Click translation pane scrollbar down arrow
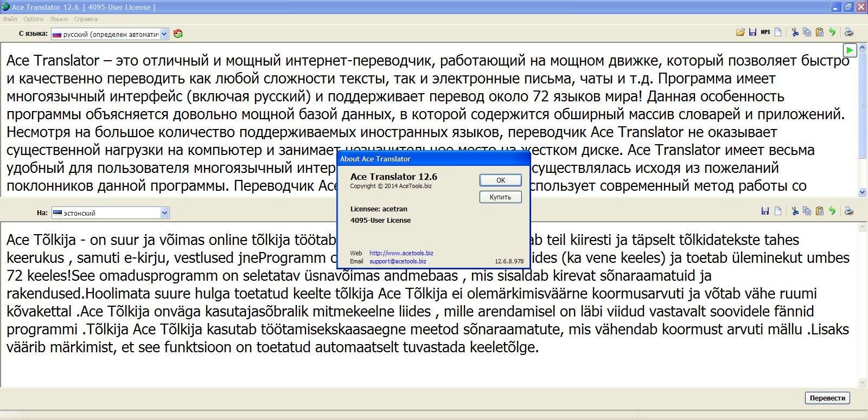This screenshot has height=420, width=868. coord(863,383)
